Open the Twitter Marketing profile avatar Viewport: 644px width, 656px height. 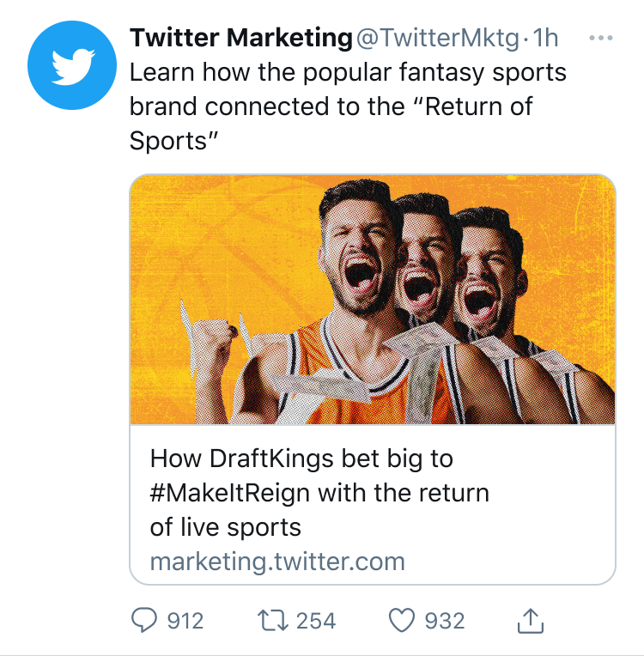click(x=72, y=66)
